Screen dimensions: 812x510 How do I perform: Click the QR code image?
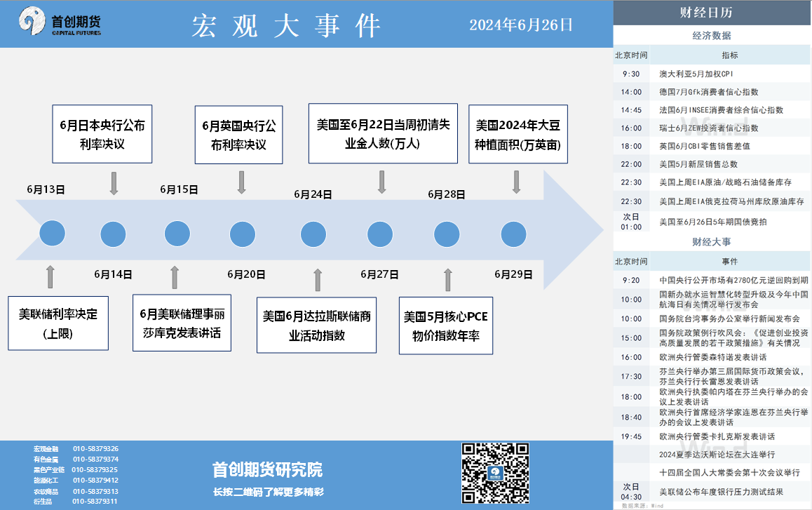[495, 473]
